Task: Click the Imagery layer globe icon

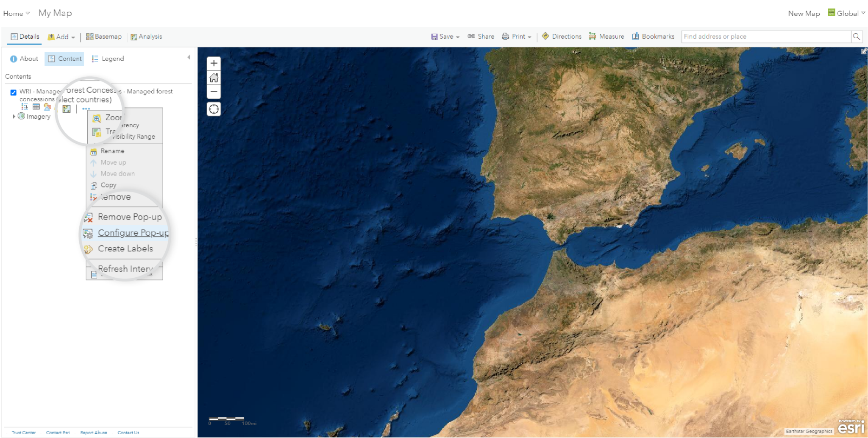Action: pos(21,116)
